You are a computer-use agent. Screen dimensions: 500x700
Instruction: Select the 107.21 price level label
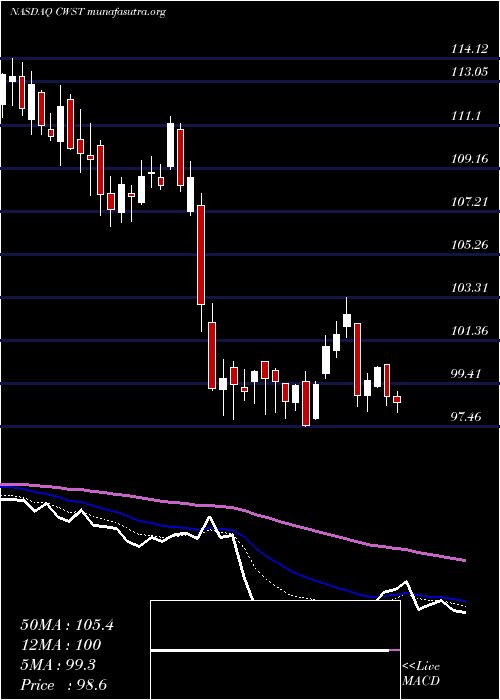click(469, 202)
